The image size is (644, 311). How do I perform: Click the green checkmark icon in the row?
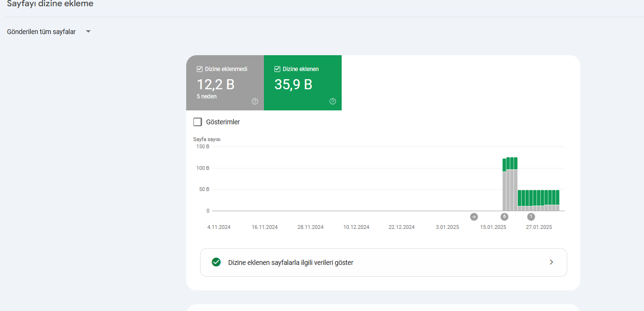click(216, 262)
